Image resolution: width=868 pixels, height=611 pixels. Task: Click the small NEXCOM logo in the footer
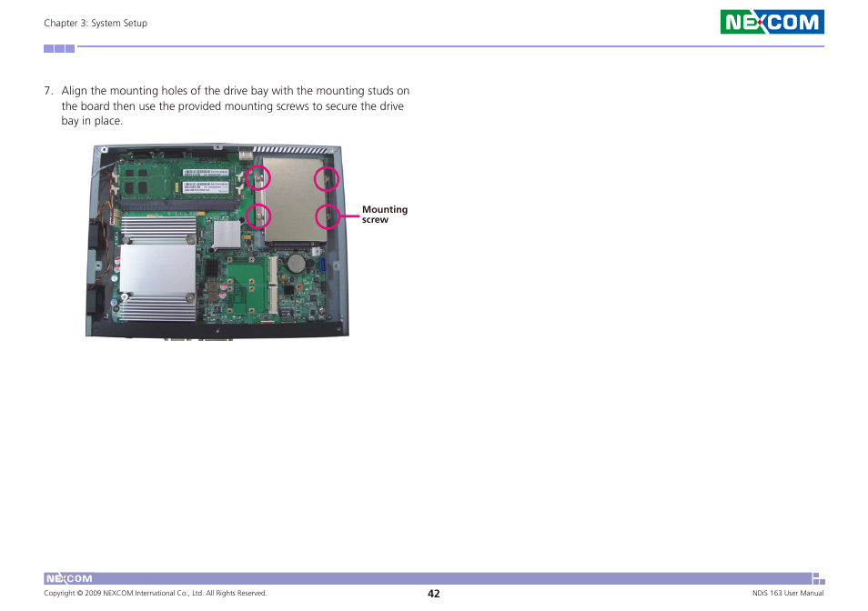(x=69, y=578)
